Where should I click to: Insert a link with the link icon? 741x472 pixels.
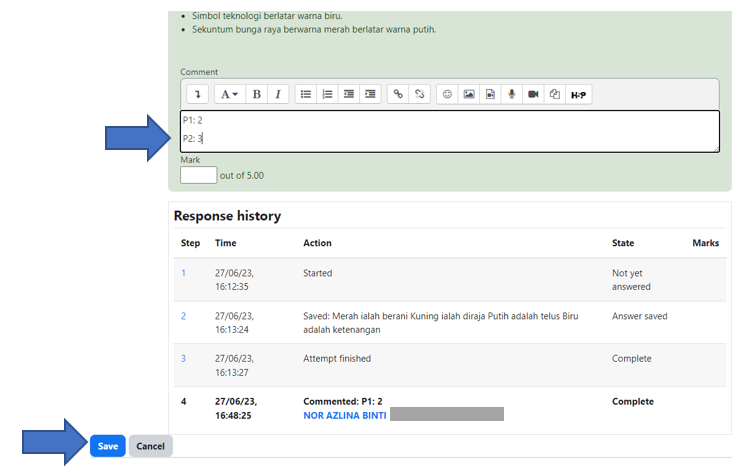click(x=398, y=94)
